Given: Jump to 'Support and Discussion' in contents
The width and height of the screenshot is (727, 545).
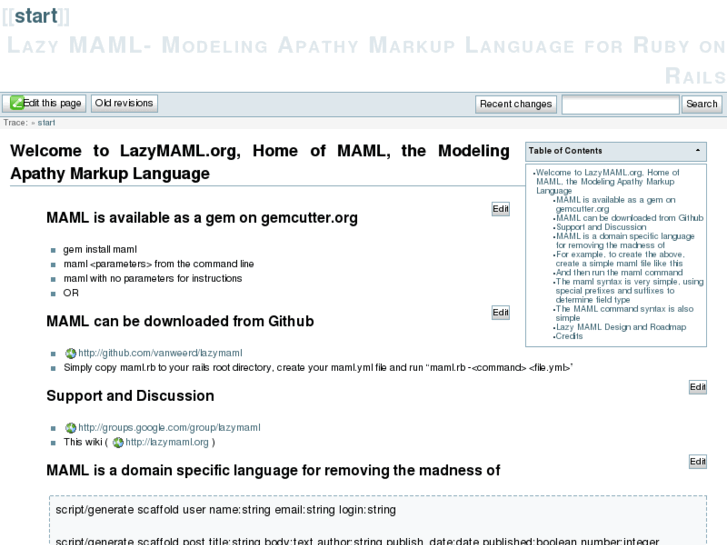Looking at the screenshot, I should [x=601, y=227].
